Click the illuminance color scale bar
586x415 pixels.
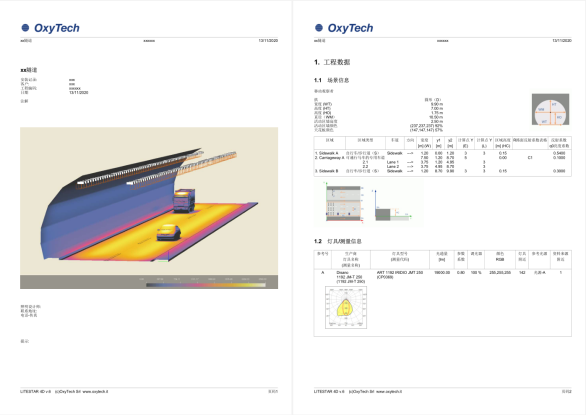pos(206,285)
